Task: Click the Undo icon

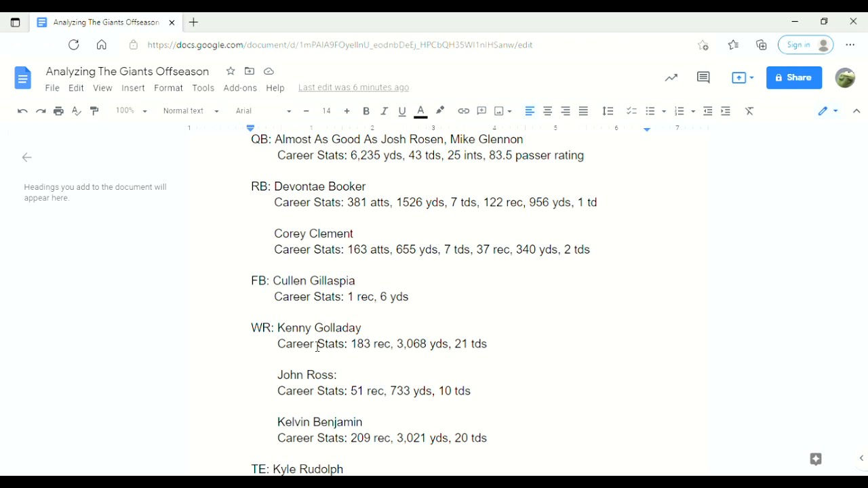Action: (x=22, y=111)
